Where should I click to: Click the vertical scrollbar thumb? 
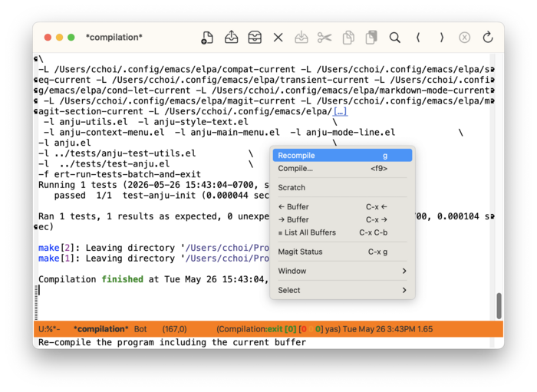(x=499, y=306)
